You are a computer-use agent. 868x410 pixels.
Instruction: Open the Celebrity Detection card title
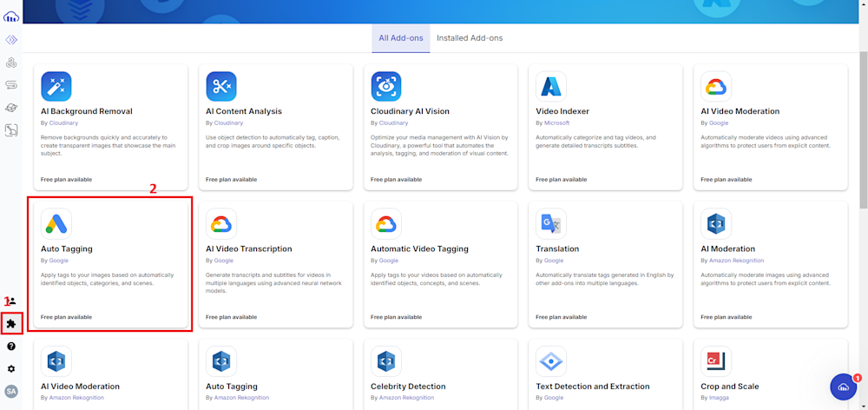(x=409, y=387)
